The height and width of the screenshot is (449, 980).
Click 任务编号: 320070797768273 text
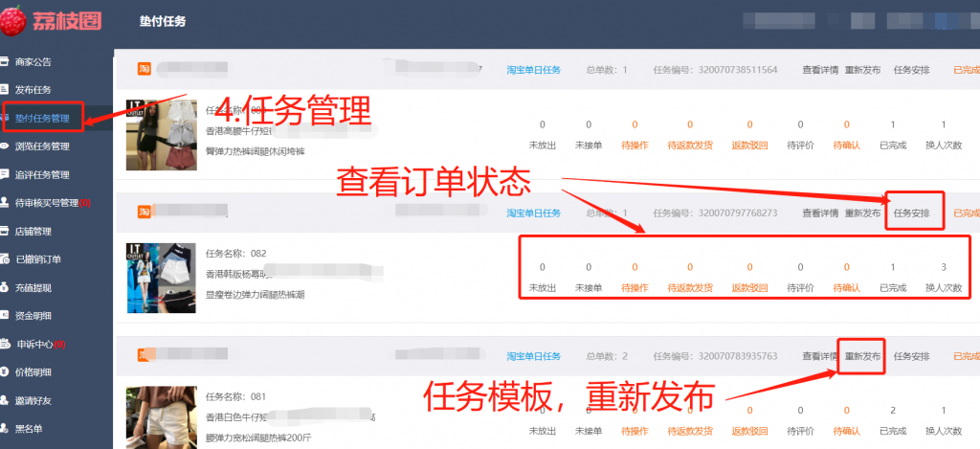click(x=716, y=213)
